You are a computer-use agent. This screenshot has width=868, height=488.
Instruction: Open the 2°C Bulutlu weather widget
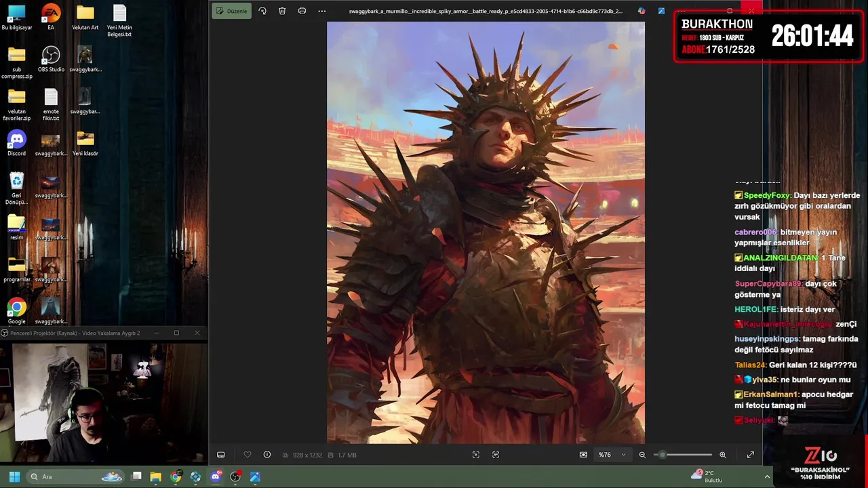(707, 476)
